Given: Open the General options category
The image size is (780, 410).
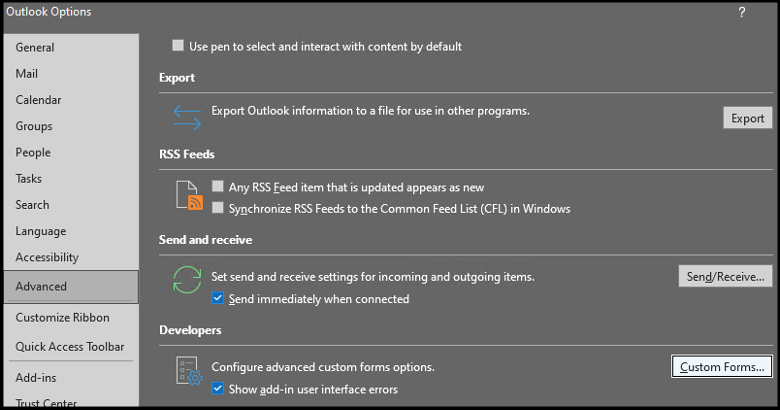Looking at the screenshot, I should coord(35,48).
